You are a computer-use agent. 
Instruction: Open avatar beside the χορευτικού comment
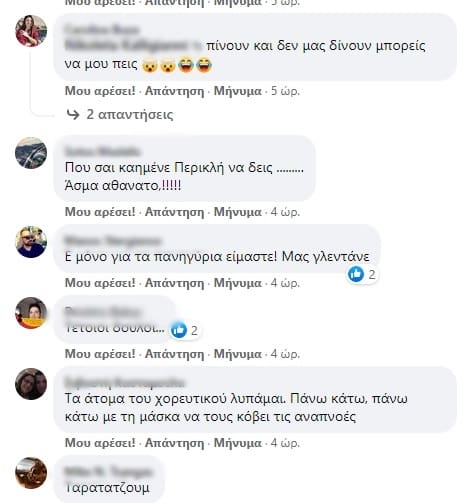click(x=31, y=384)
